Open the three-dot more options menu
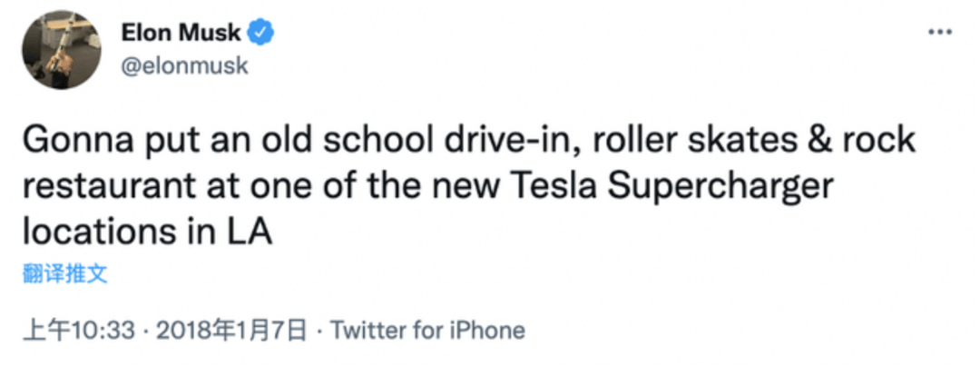 point(939,31)
